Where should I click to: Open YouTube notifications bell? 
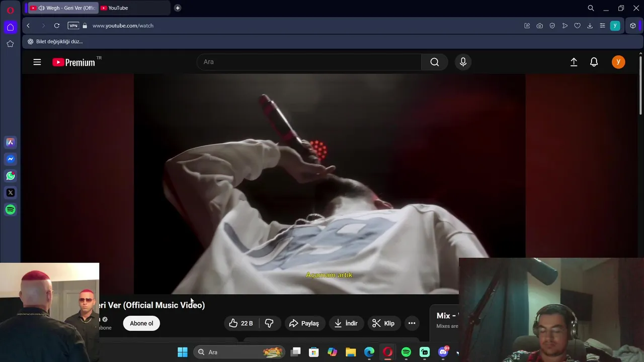click(594, 62)
